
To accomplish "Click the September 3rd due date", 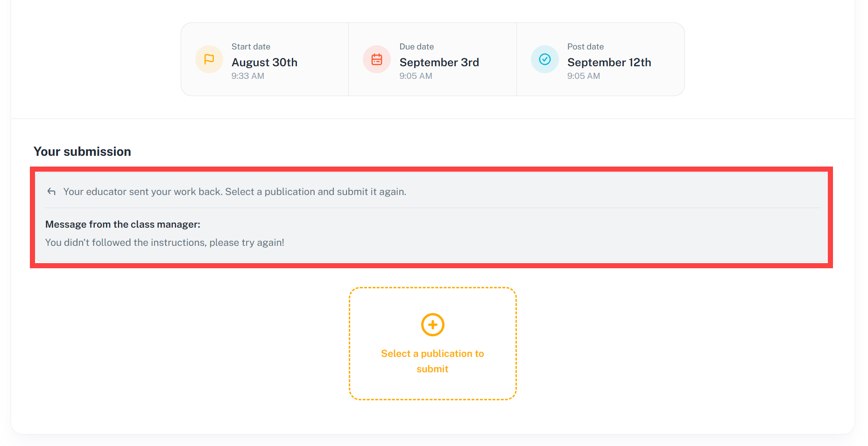I will [x=439, y=63].
